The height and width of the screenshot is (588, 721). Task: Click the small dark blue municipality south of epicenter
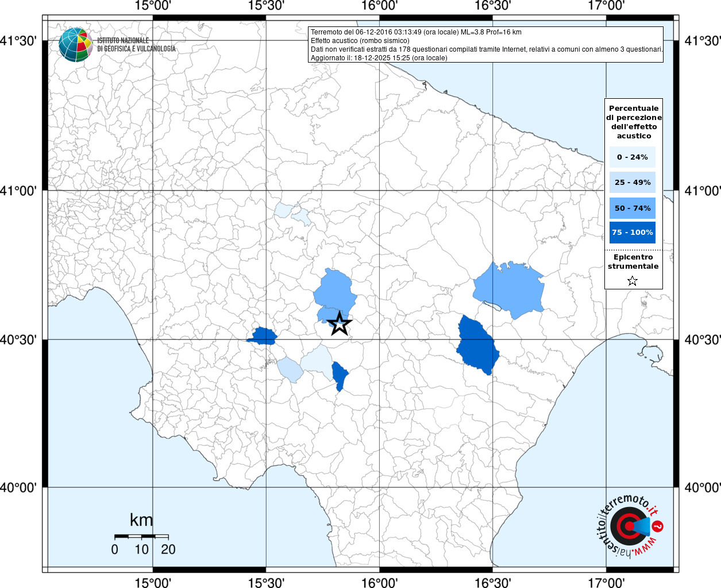click(x=340, y=375)
